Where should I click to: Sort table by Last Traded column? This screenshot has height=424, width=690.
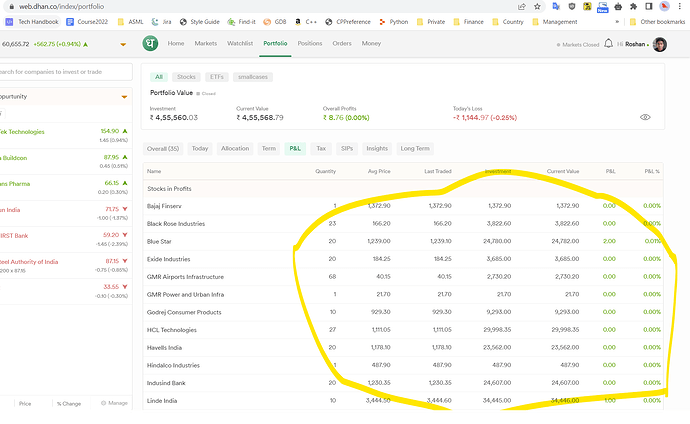coord(438,172)
